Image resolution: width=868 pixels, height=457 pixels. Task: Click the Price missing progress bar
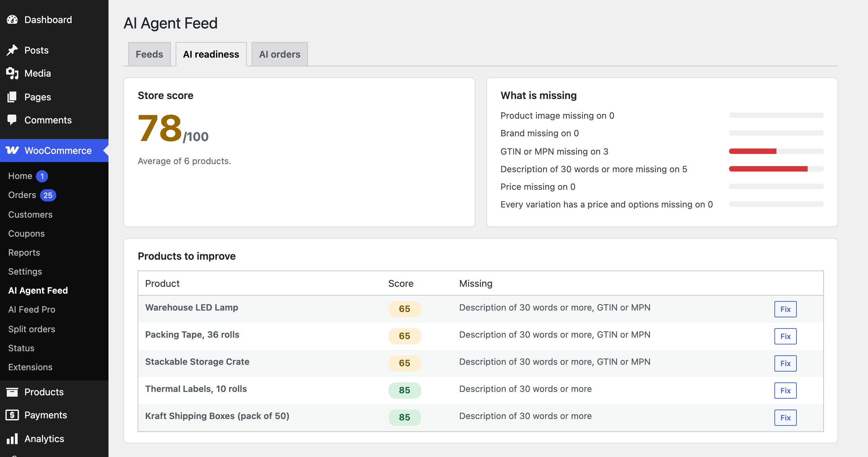click(x=776, y=186)
